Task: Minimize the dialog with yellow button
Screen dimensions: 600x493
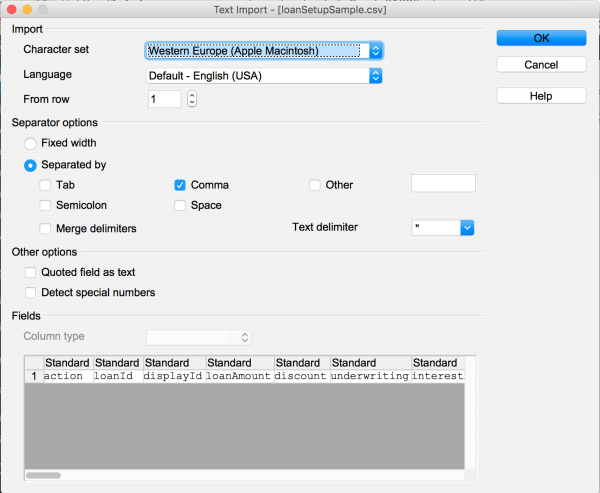Action: click(27, 9)
